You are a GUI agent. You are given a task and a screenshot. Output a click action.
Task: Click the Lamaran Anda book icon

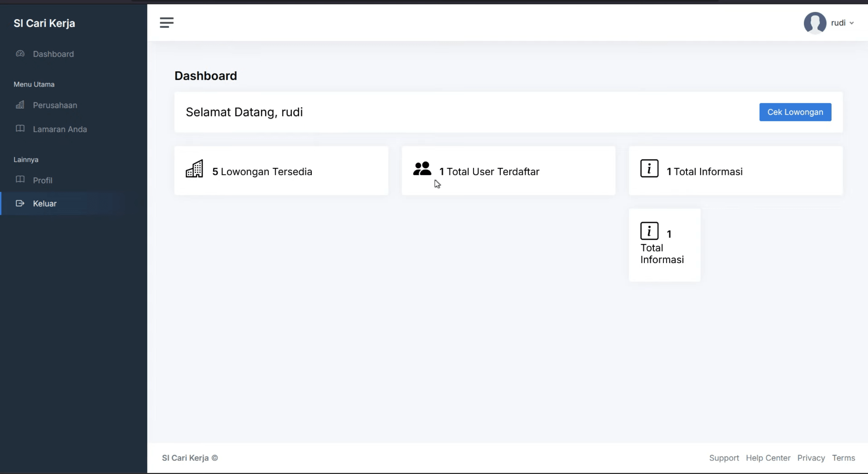coord(20,128)
